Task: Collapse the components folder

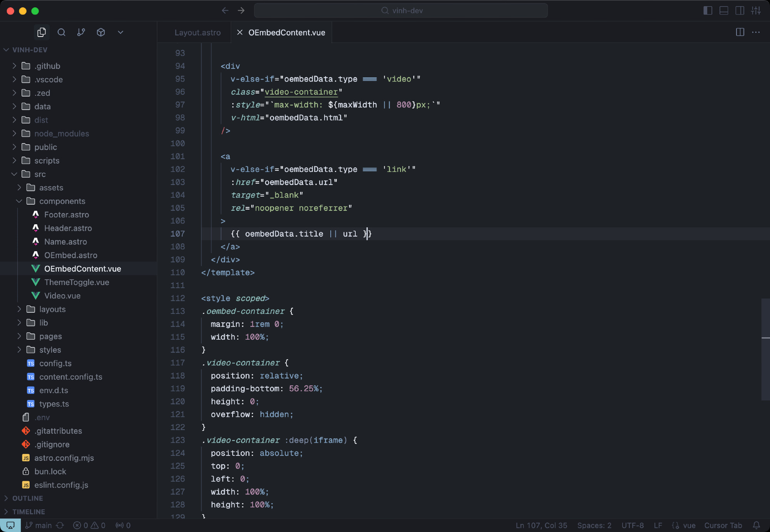Action: 79,201
